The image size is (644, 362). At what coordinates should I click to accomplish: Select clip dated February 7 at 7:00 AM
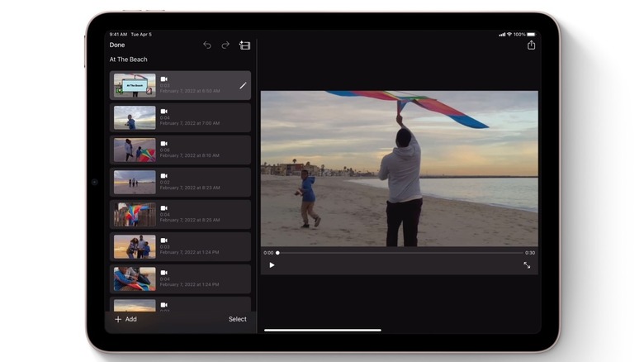point(180,117)
